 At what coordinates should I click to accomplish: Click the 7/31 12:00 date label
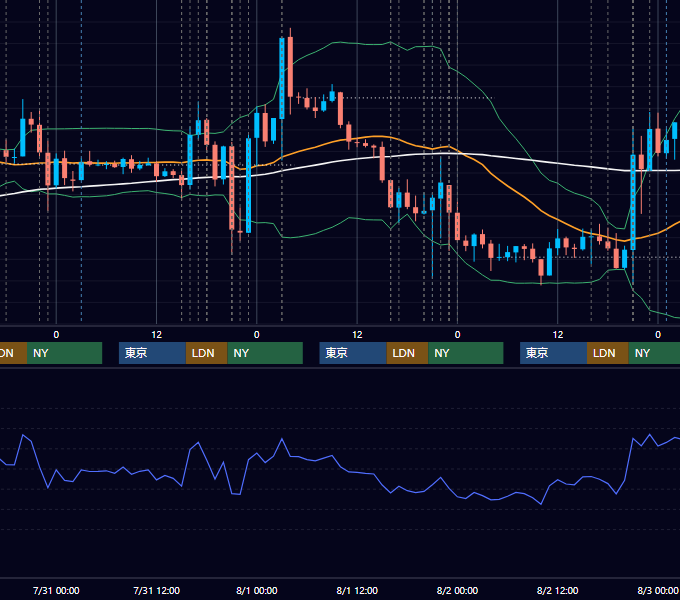156,590
